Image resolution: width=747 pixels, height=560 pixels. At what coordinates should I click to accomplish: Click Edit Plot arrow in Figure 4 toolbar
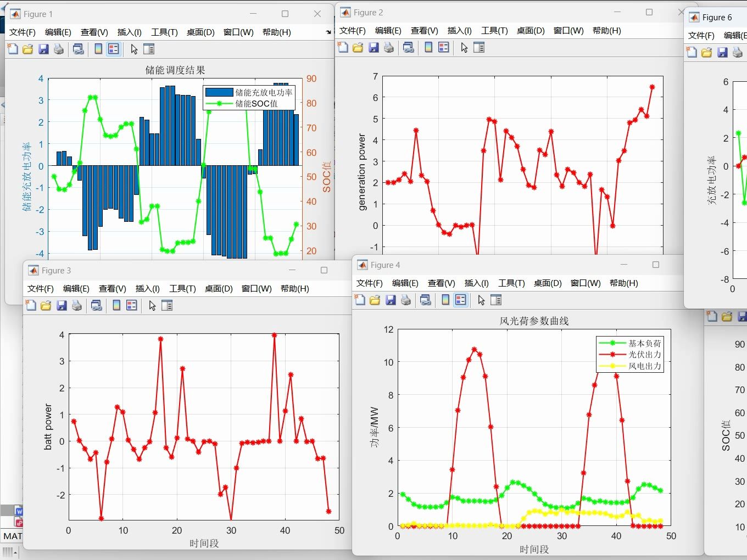[481, 300]
